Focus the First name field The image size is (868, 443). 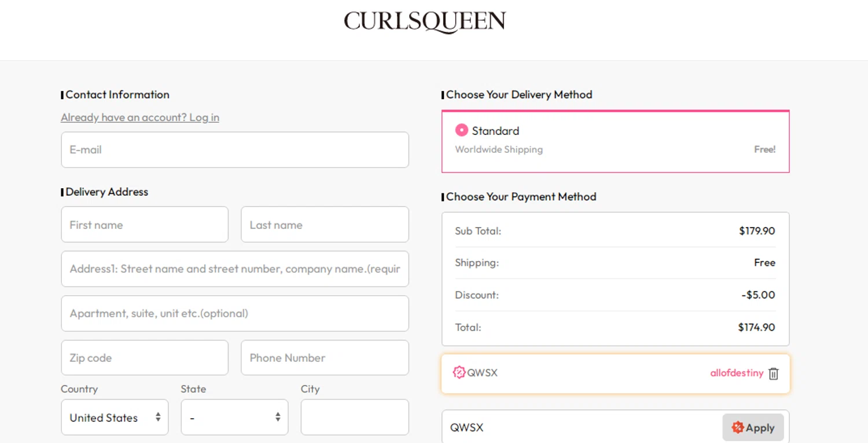[x=145, y=225]
